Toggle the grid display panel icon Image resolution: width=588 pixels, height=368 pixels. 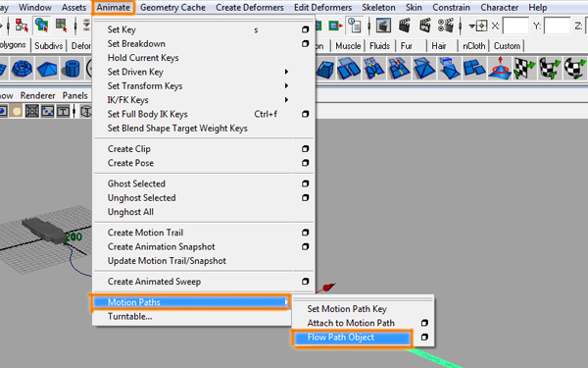click(32, 111)
